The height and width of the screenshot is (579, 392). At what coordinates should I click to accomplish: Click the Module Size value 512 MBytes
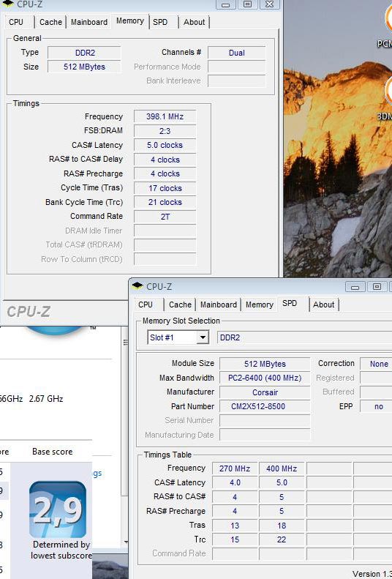point(265,364)
